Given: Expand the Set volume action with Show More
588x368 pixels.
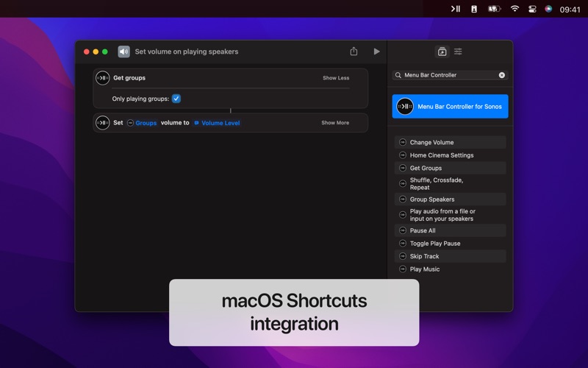Looking at the screenshot, I should click(335, 123).
